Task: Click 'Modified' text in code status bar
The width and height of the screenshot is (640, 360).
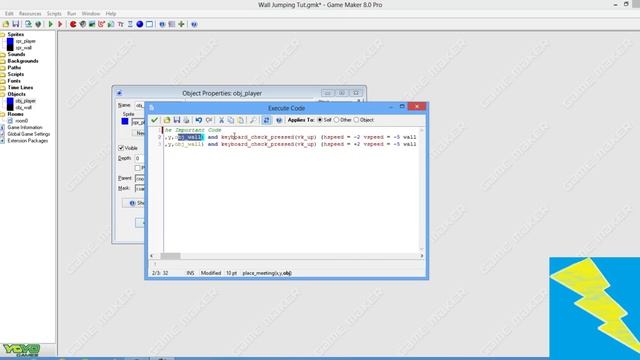Action: (x=211, y=273)
